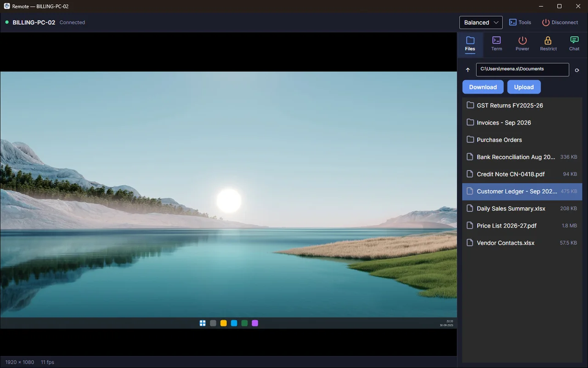Click the Upload button
The width and height of the screenshot is (588, 368).
coord(524,87)
